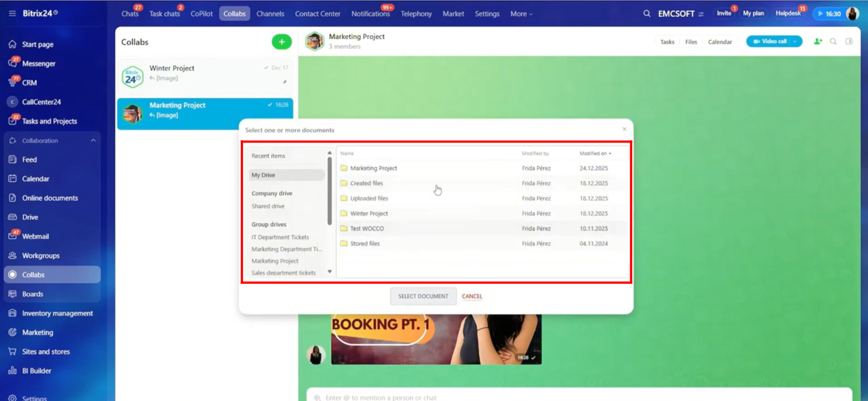Expand the Video call dropdown arrow
The width and height of the screenshot is (868, 401).
(795, 41)
